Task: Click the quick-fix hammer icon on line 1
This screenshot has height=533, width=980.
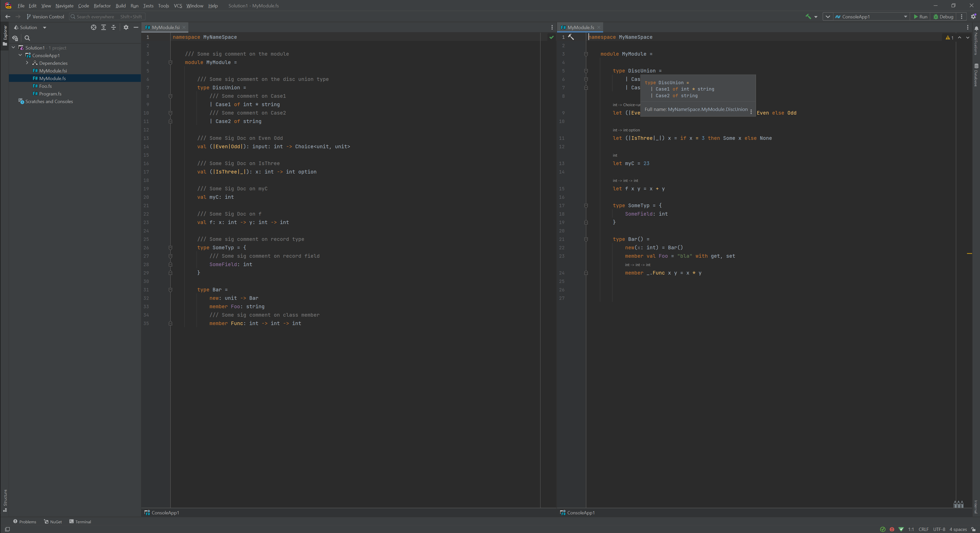Action: tap(571, 37)
